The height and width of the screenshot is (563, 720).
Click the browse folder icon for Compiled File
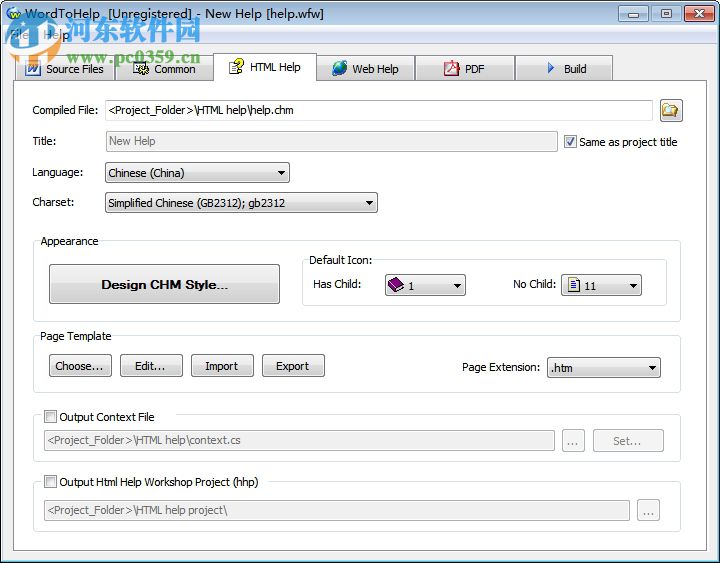[671, 111]
